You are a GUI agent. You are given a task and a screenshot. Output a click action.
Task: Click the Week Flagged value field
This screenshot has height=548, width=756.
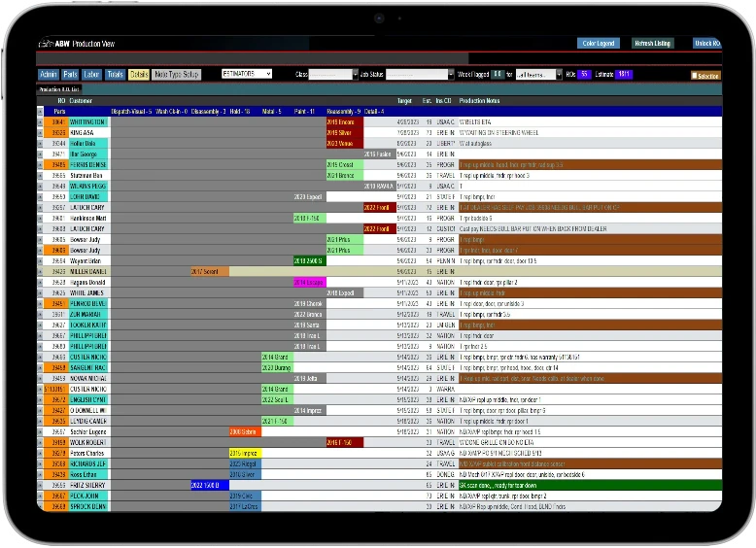coord(498,74)
